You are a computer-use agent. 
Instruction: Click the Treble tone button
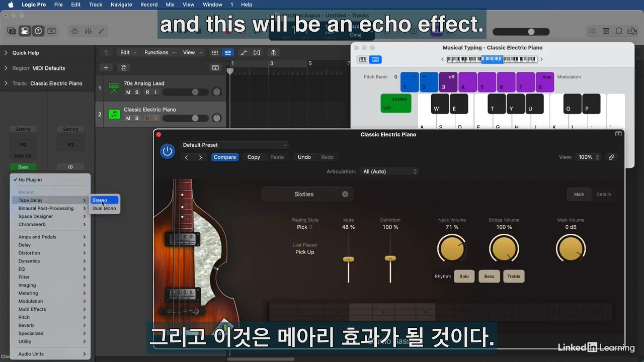pos(514,277)
